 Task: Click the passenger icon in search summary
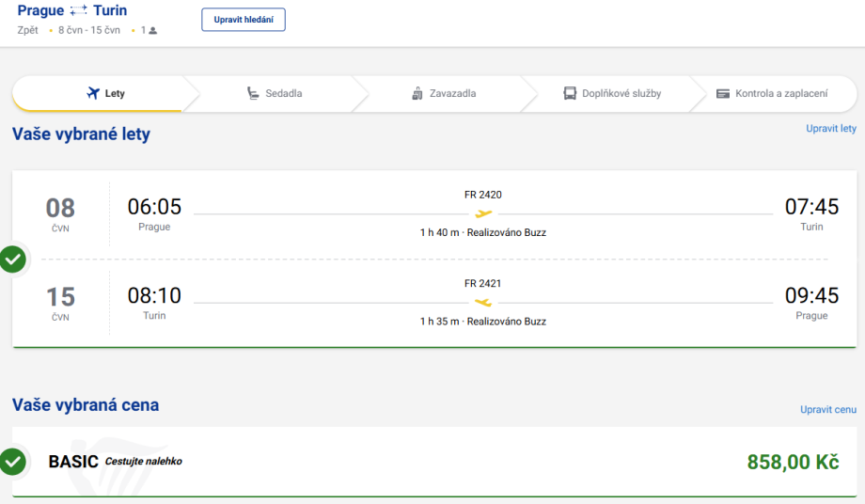point(153,31)
